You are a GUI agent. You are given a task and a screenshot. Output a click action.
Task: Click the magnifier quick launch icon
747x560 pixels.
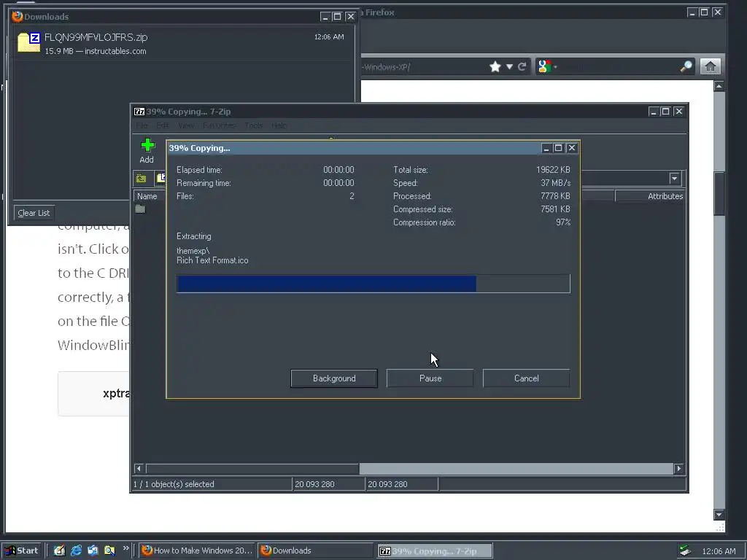(x=109, y=551)
